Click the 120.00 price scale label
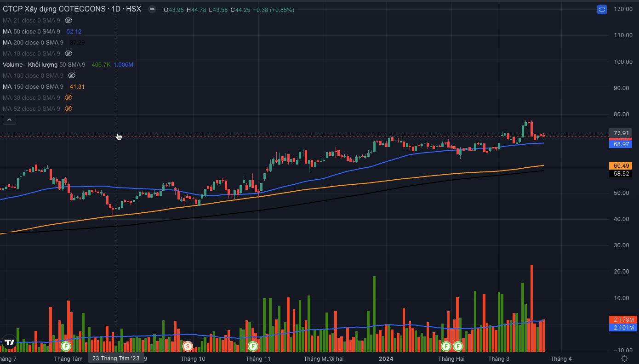 (x=623, y=9)
